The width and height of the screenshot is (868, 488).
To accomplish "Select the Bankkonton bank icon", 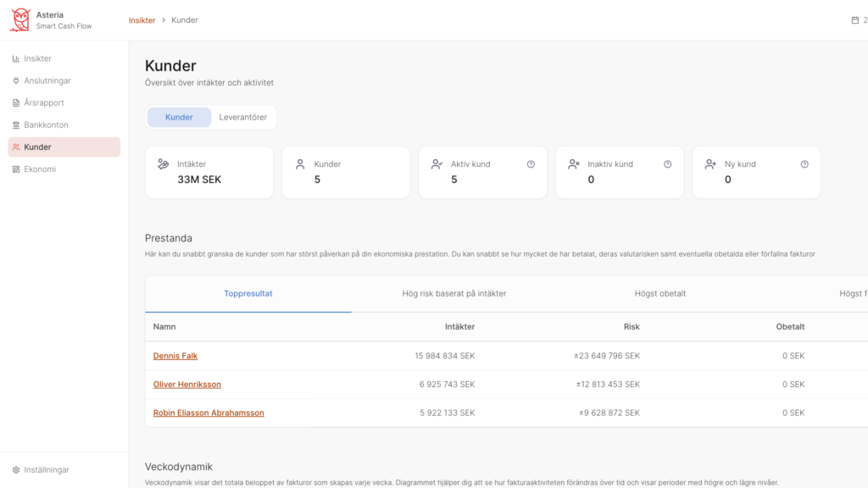I will 16,125.
